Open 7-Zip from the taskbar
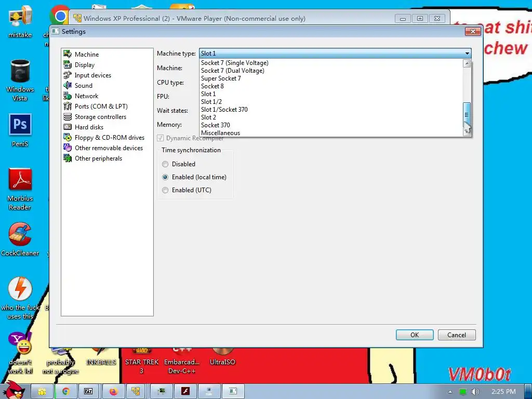The image size is (532, 399). pos(88,392)
